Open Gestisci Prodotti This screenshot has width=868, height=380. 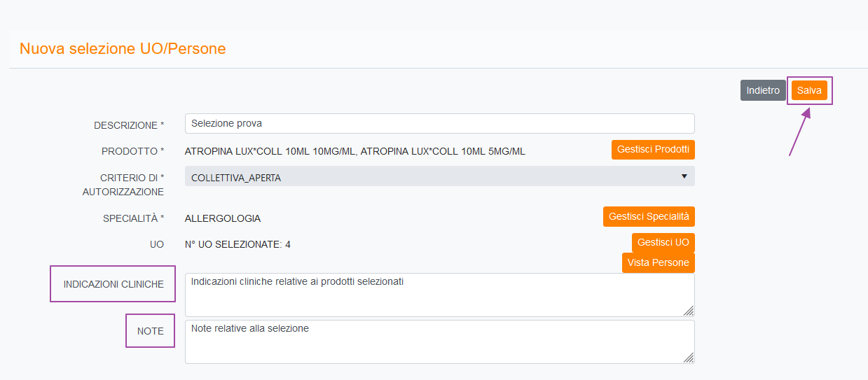tap(653, 150)
